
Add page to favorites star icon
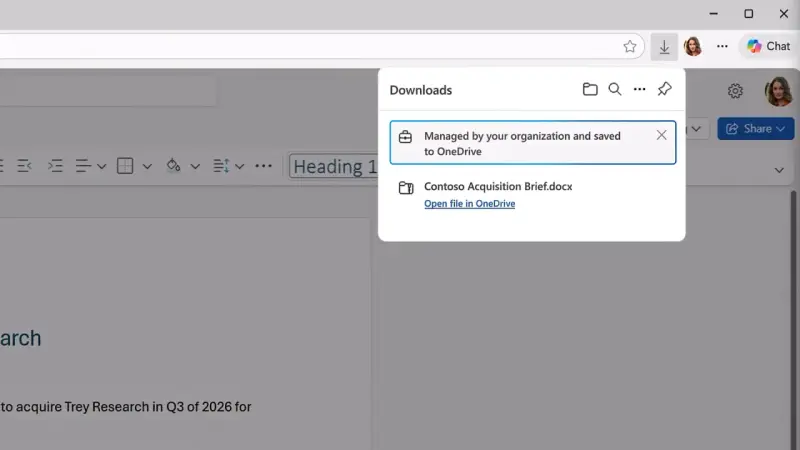click(x=630, y=46)
